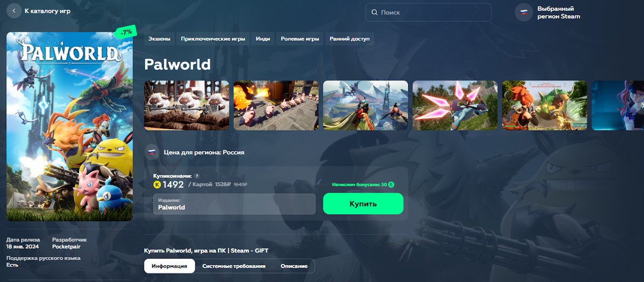Click the Russia flag price-region icon
The width and height of the screenshot is (644, 282).
(152, 152)
